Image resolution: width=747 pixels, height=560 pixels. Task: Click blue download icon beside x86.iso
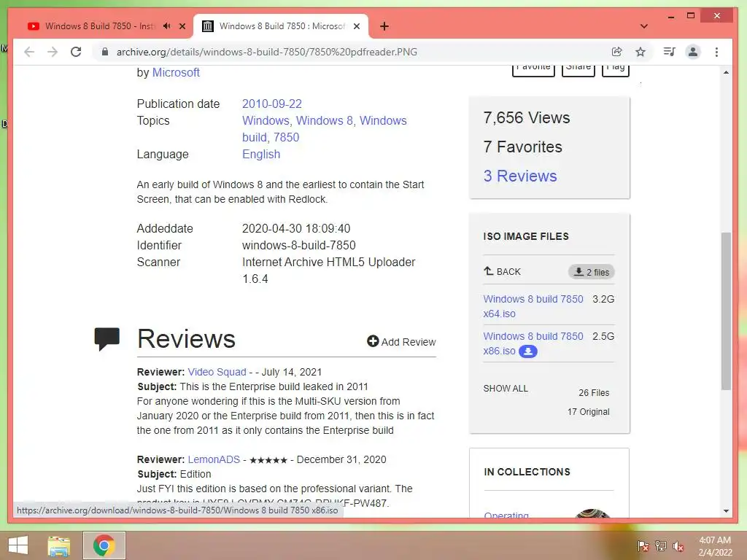coord(528,351)
